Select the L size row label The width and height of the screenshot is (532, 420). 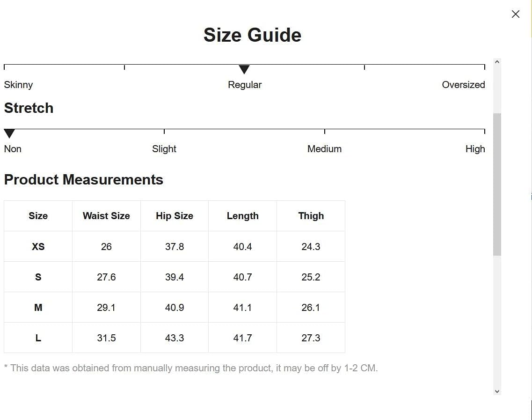tap(38, 338)
